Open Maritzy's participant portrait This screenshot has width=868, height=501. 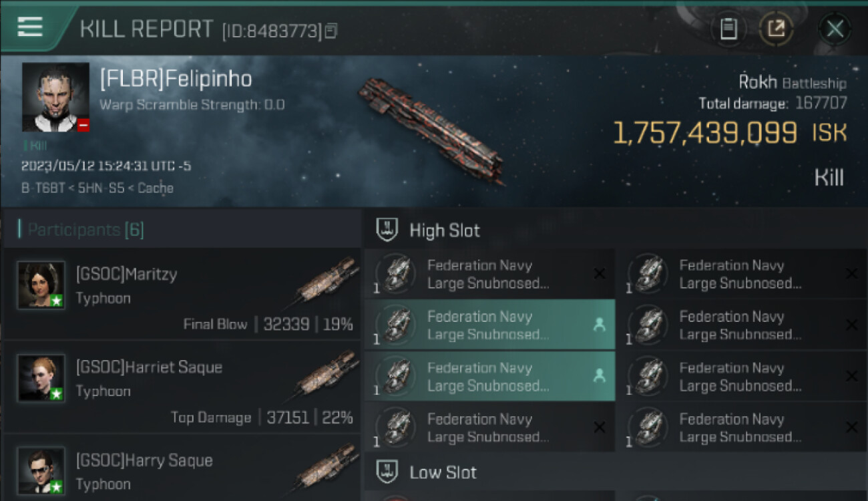[x=41, y=285]
